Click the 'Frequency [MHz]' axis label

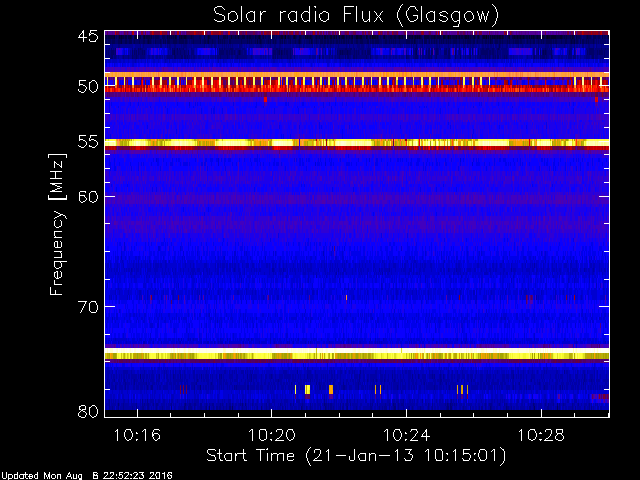57,224
